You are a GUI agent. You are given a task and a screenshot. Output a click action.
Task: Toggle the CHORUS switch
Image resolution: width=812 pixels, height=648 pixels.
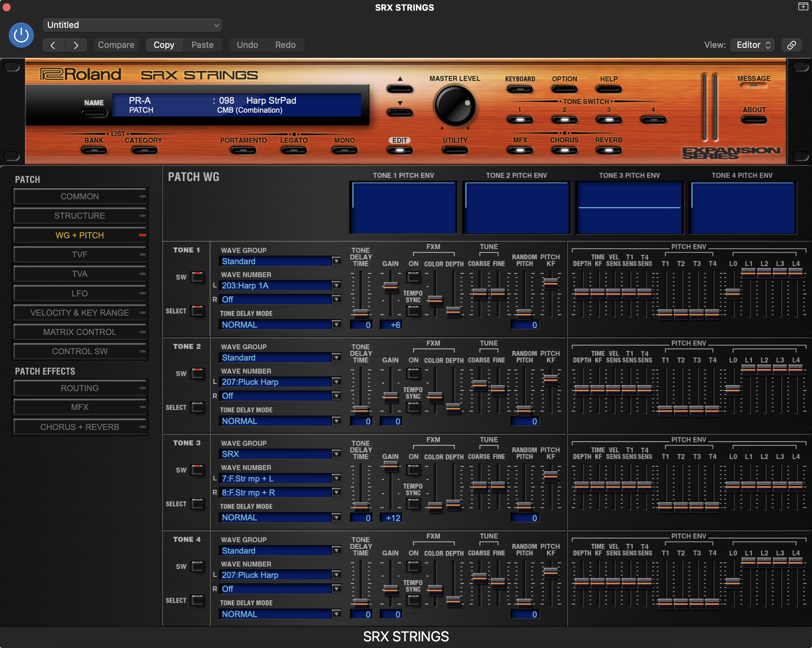pyautogui.click(x=564, y=151)
